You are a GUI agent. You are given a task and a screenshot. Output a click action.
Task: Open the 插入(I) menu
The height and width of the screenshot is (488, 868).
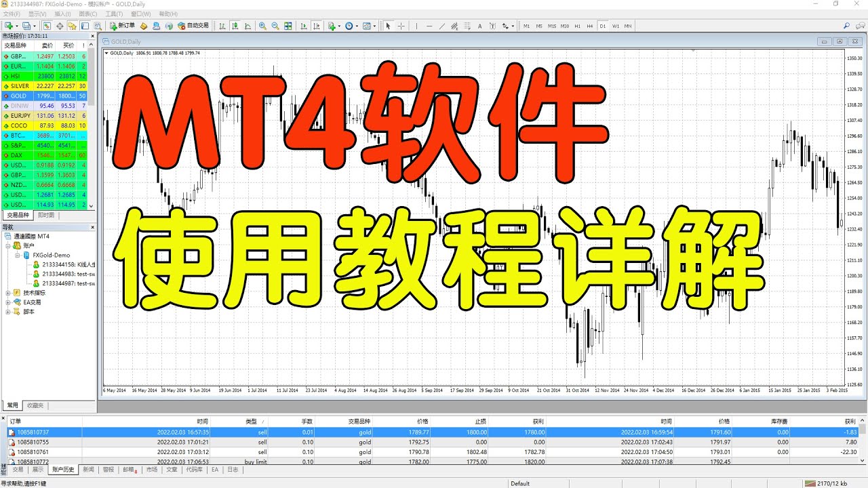click(62, 14)
